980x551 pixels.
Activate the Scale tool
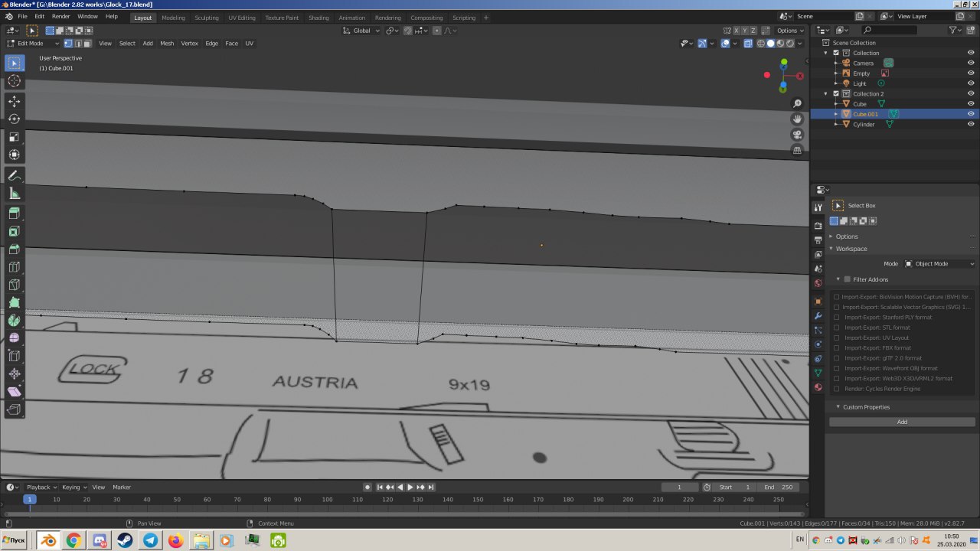[x=14, y=137]
